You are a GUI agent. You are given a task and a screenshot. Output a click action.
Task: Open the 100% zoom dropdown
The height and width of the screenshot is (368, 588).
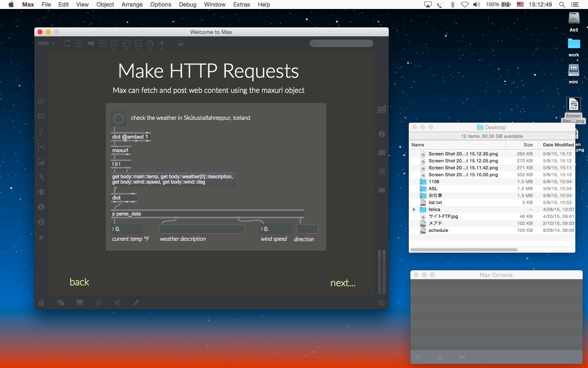coord(46,43)
